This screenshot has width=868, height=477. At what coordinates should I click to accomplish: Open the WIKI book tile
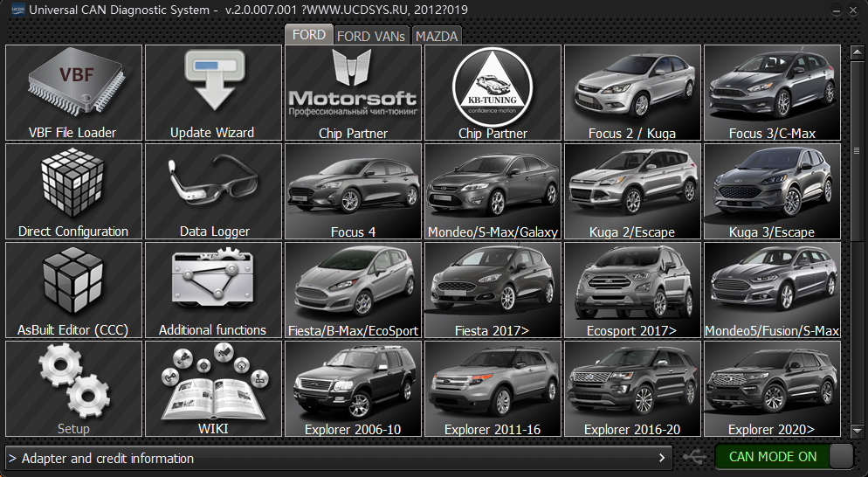tap(213, 389)
